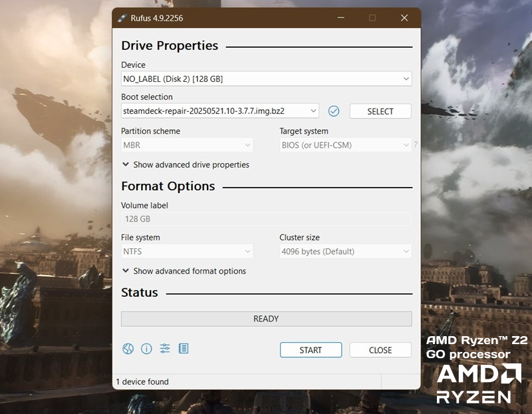Image resolution: width=532 pixels, height=414 pixels.
Task: Click the Rufus app icon in the title bar
Action: (123, 18)
